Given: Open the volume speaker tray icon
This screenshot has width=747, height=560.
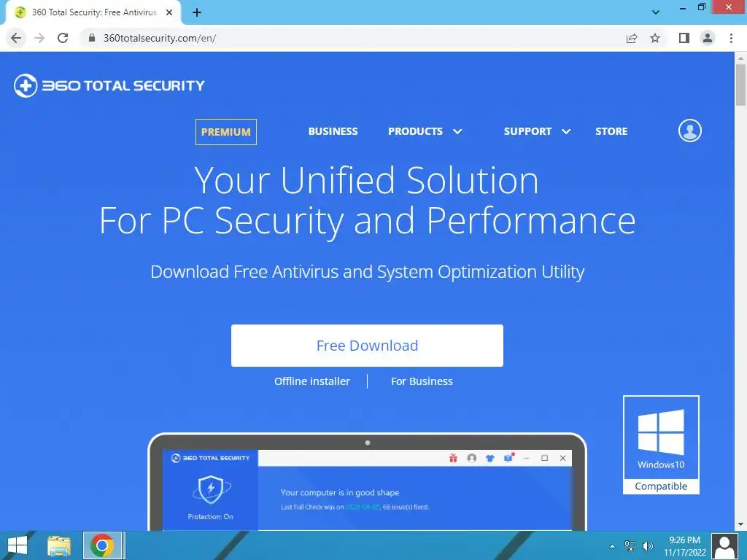Looking at the screenshot, I should (x=648, y=546).
